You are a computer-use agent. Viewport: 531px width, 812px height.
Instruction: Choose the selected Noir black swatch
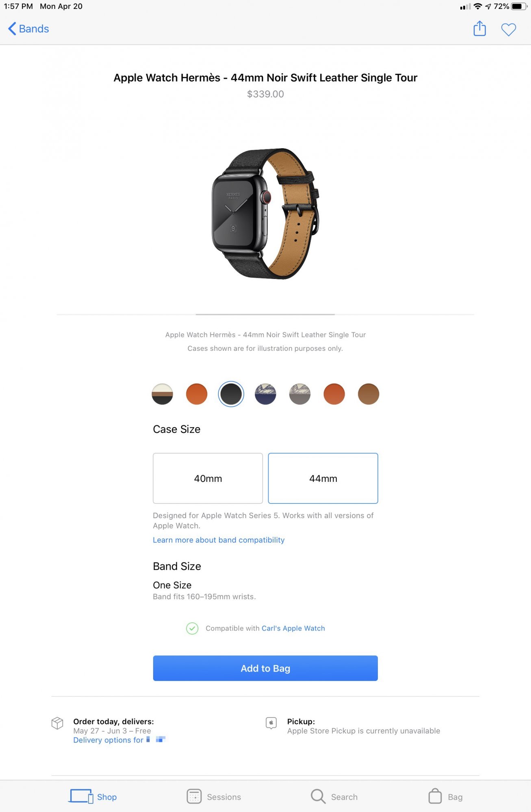(231, 394)
